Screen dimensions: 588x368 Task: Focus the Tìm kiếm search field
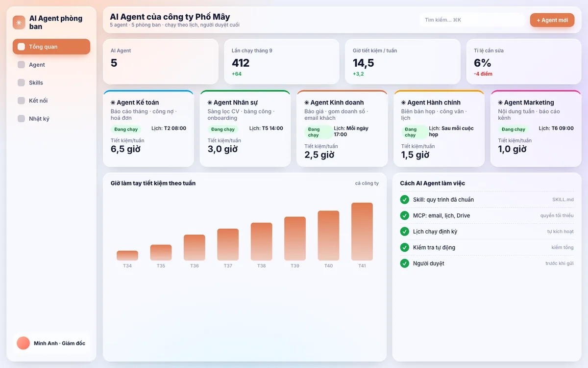pyautogui.click(x=472, y=20)
